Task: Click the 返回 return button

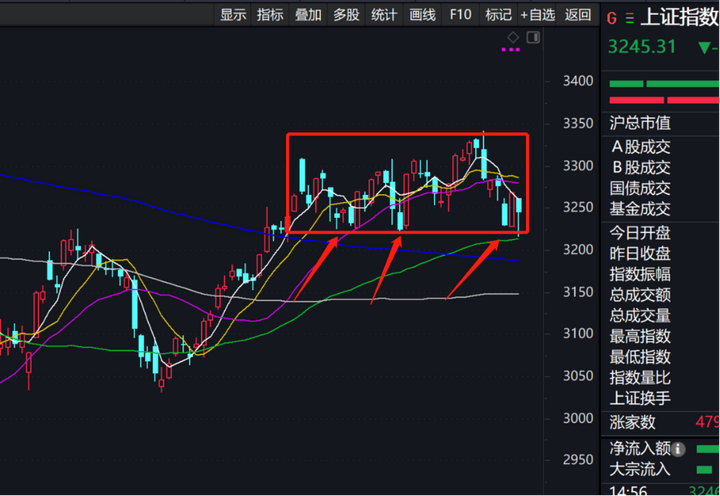Action: [578, 15]
